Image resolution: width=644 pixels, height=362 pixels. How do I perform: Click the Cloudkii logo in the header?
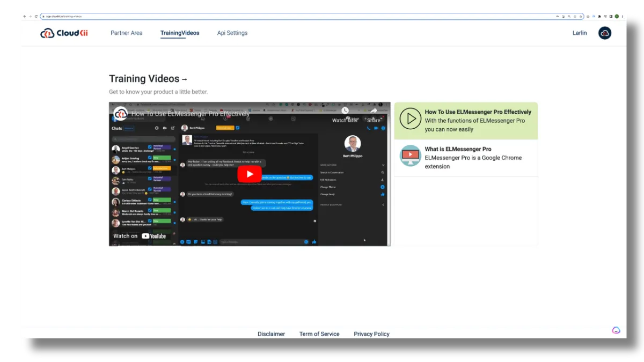point(64,33)
